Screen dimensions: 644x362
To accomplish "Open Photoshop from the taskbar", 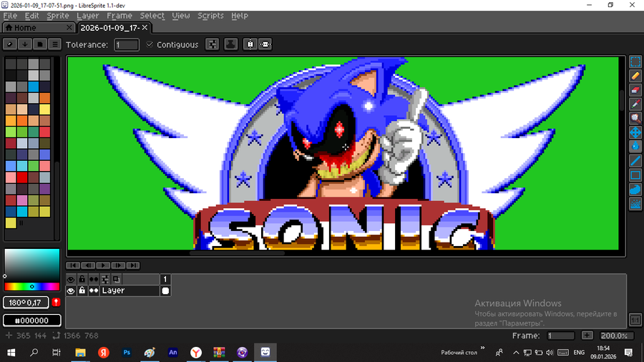I will (x=127, y=353).
